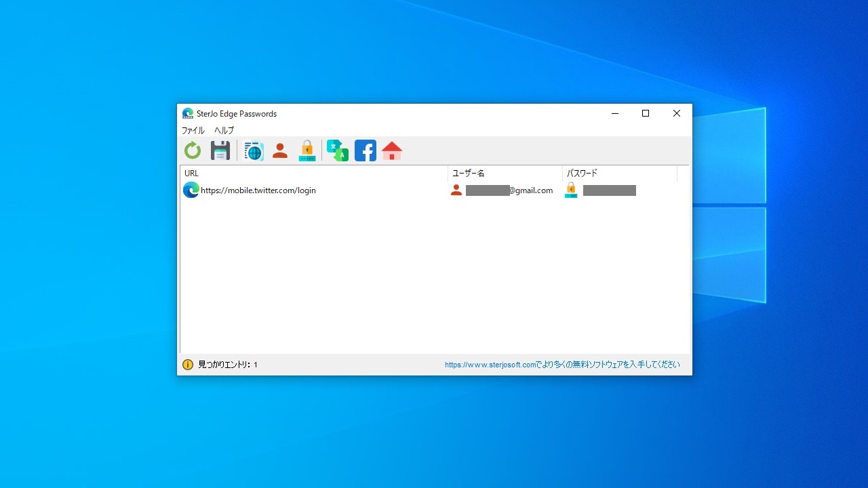Screen dimensions: 868x488
Task: Minimize the SterJo Edge Passwords window
Action: point(615,114)
